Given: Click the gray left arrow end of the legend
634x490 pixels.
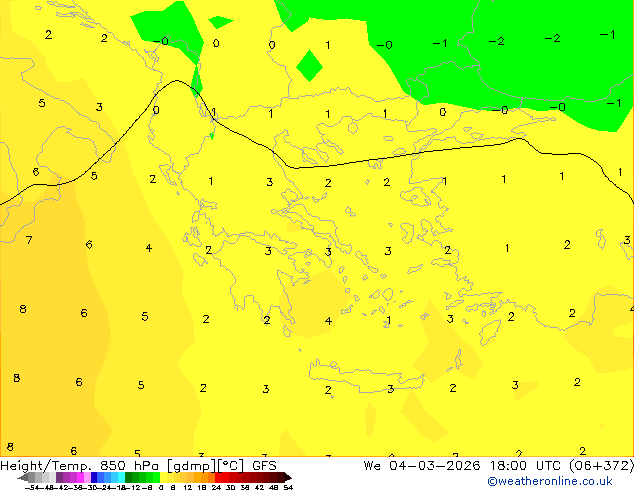Looking at the screenshot, I should (x=22, y=477).
